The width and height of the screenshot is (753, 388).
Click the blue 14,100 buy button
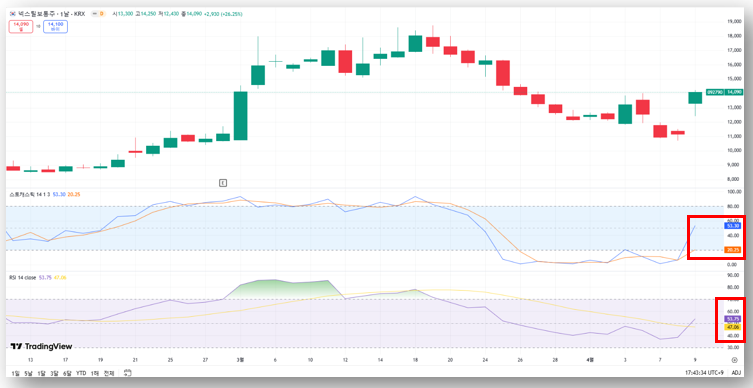[x=55, y=26]
